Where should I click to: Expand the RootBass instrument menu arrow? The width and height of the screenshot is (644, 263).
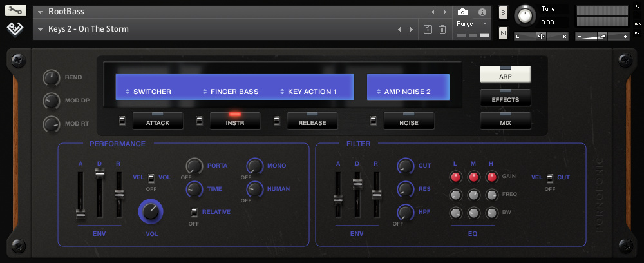pos(40,12)
